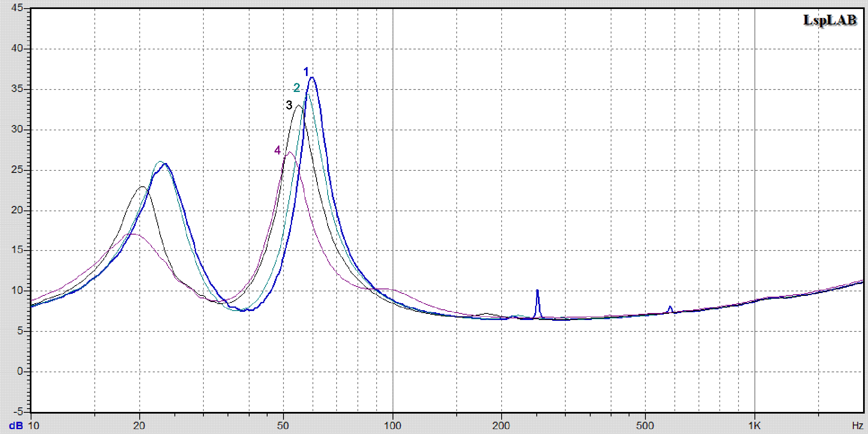Click the "35" dB axis label
This screenshot has width=868, height=434.
click(17, 89)
